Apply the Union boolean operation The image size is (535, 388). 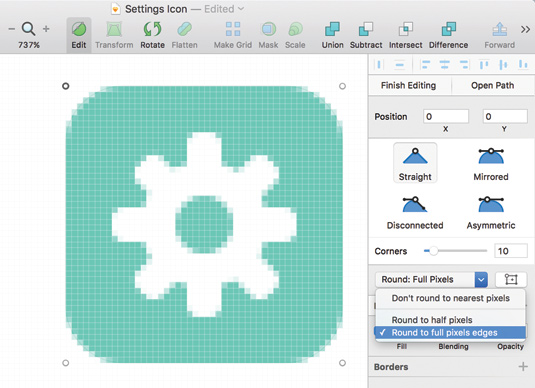[x=332, y=35]
